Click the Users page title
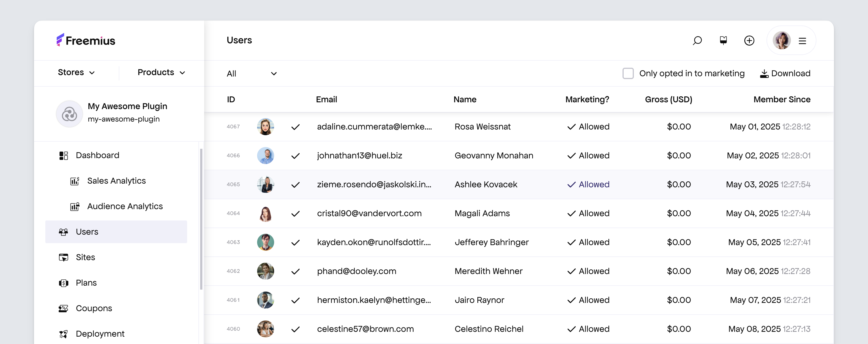The image size is (868, 344). (239, 41)
